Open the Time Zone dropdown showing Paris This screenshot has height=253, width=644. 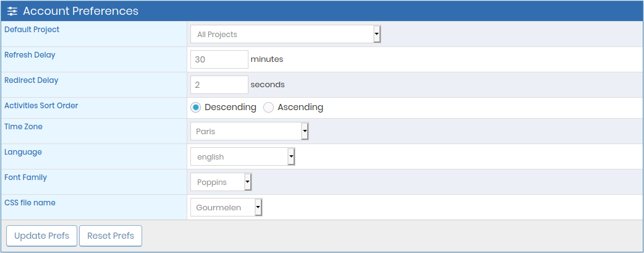point(249,132)
